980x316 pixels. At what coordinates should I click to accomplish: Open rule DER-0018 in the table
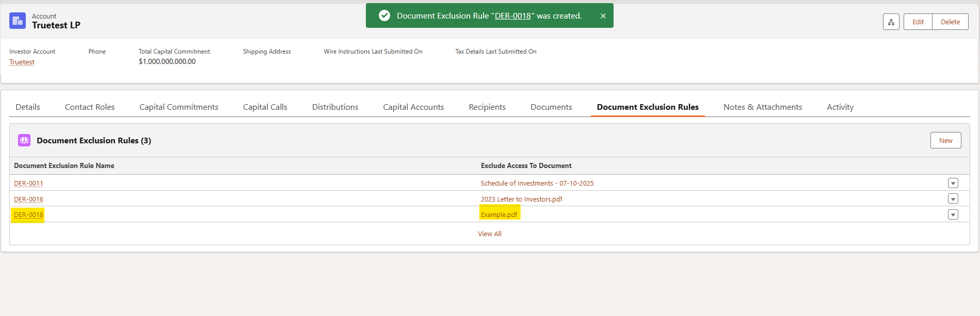coord(28,214)
